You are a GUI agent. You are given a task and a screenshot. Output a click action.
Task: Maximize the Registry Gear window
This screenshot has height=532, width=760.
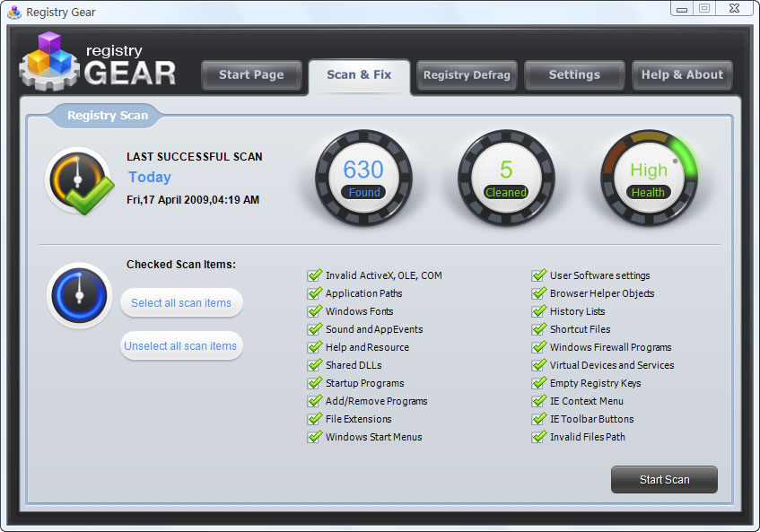(704, 8)
